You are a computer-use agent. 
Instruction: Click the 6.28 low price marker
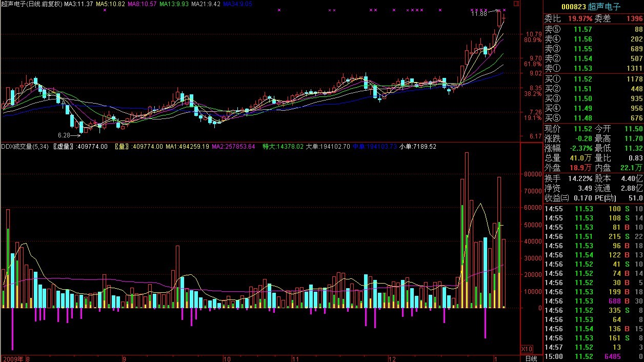tap(64, 135)
